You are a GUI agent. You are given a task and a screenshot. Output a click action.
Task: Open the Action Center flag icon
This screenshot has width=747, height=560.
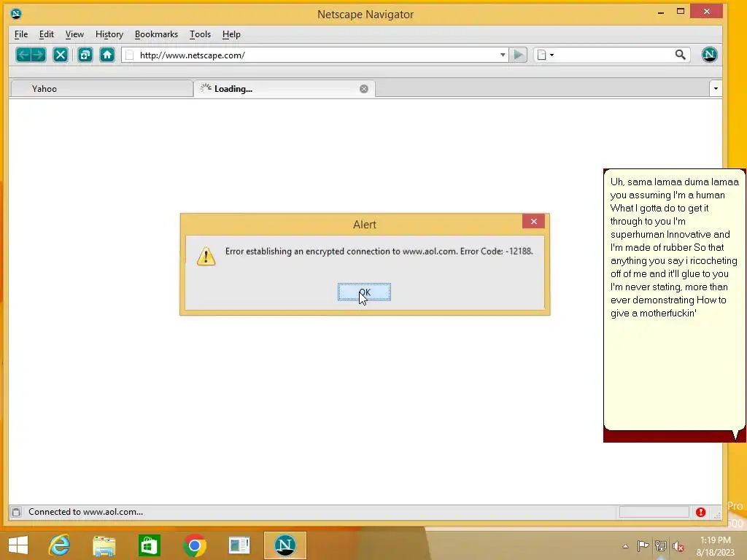click(643, 545)
